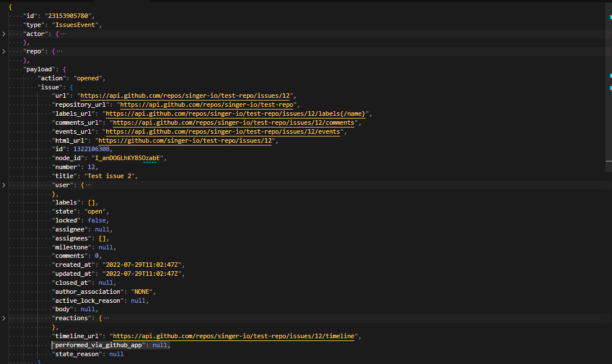Click the vertical scrollbar thumb on the right edge
The image size is (612, 364).
pos(609,87)
